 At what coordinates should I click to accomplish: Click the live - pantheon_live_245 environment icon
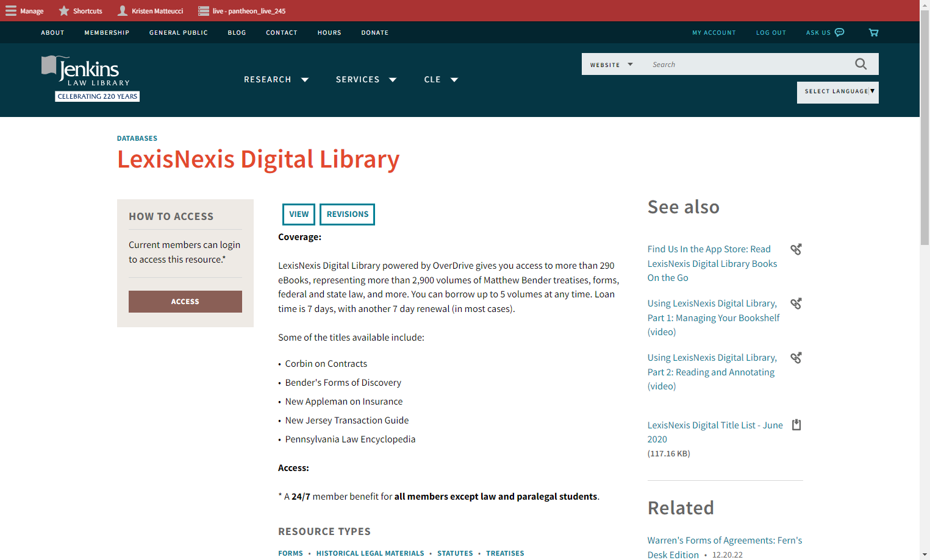point(204,11)
